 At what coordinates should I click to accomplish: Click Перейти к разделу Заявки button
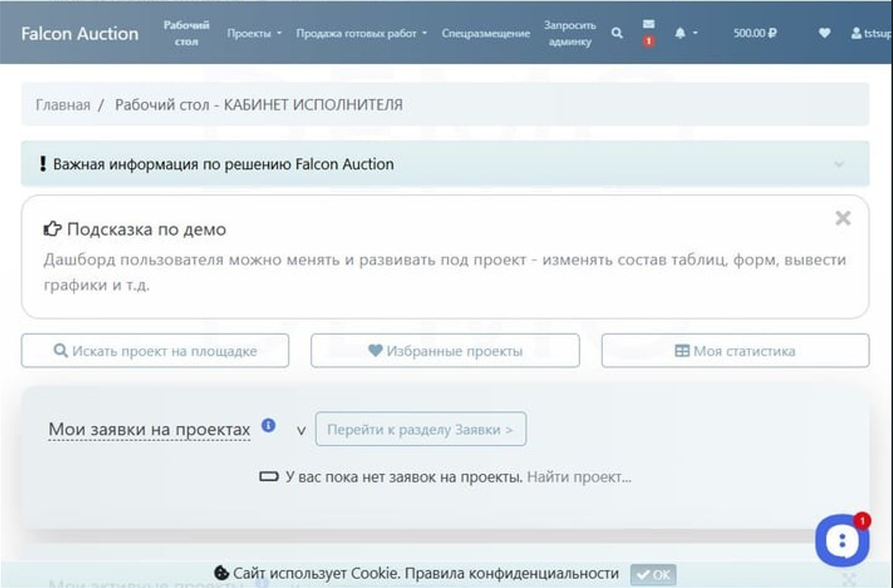click(x=421, y=429)
